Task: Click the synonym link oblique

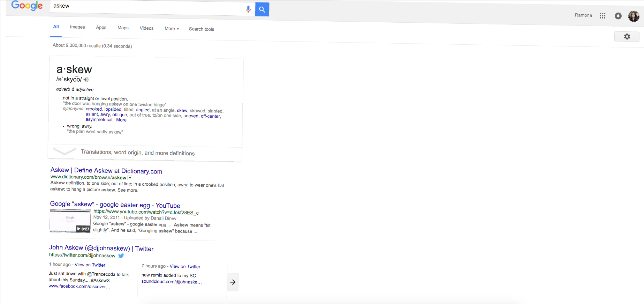Action: 120,115
